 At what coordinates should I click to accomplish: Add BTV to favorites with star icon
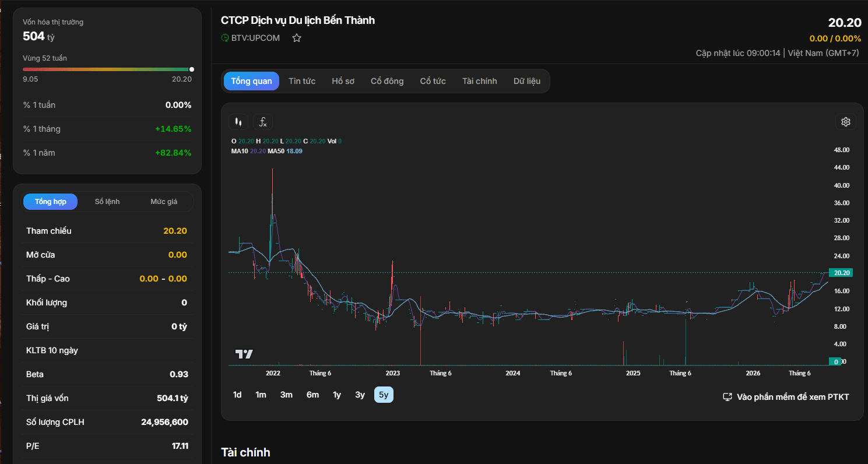[x=297, y=38]
